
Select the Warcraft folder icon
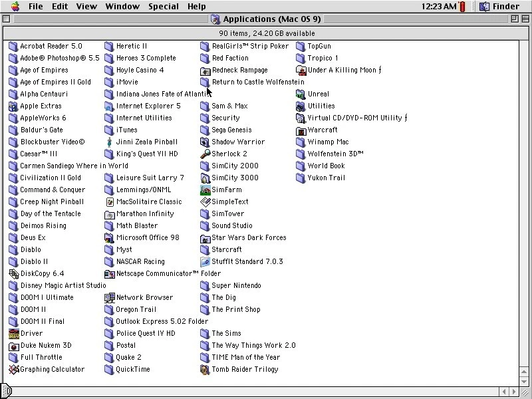[x=301, y=130]
